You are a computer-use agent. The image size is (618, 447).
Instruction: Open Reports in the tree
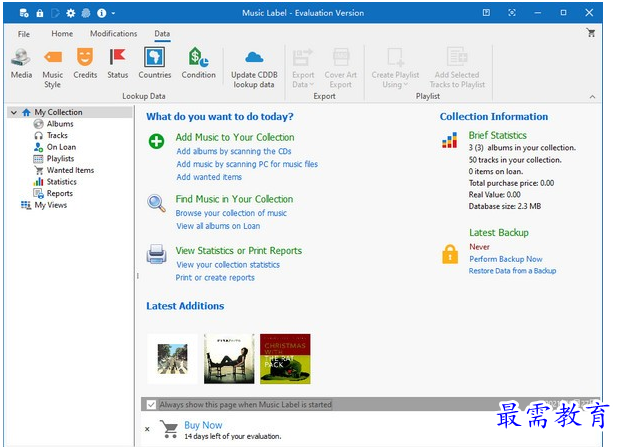tap(60, 193)
